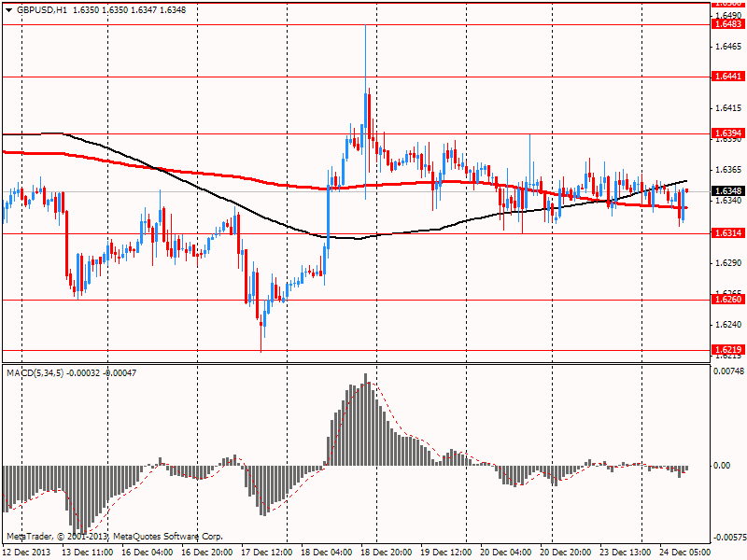Click the 1.6260 red price level tag
The height and width of the screenshot is (560, 747).
727,300
